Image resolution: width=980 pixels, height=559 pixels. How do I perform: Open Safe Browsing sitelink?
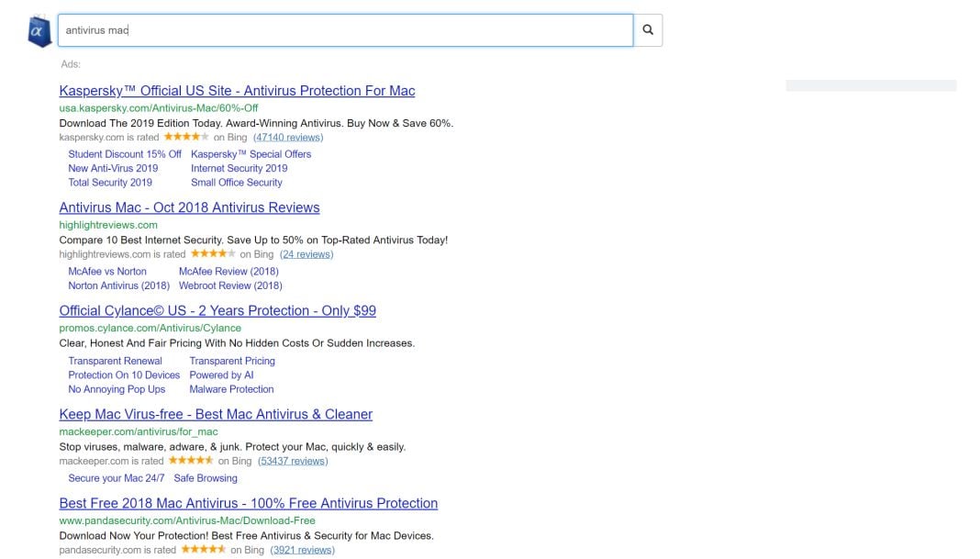point(206,478)
